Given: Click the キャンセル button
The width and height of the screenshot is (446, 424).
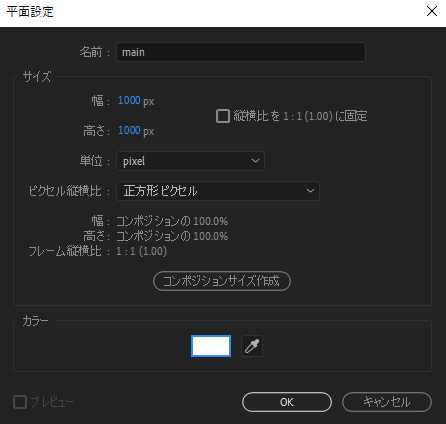Looking at the screenshot, I should pos(387,402).
